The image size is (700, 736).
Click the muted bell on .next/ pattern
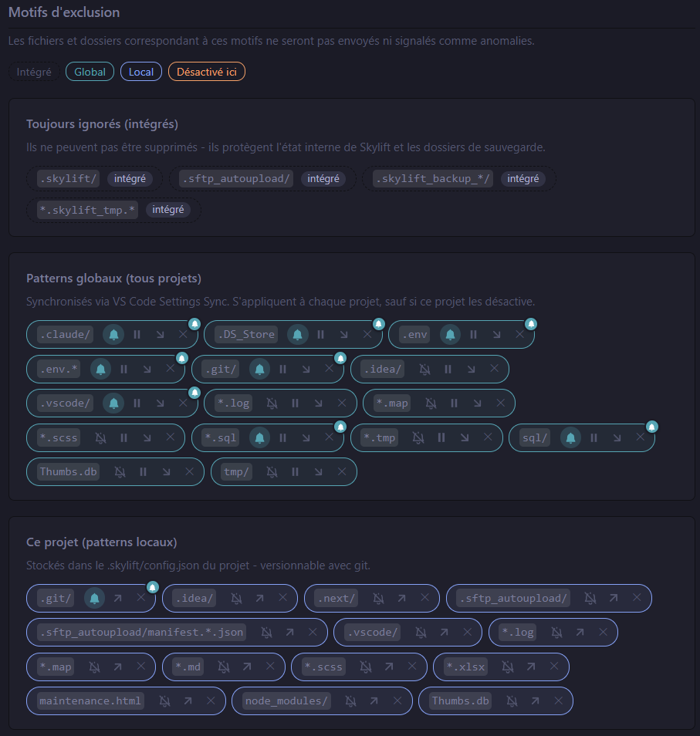pyautogui.click(x=378, y=599)
